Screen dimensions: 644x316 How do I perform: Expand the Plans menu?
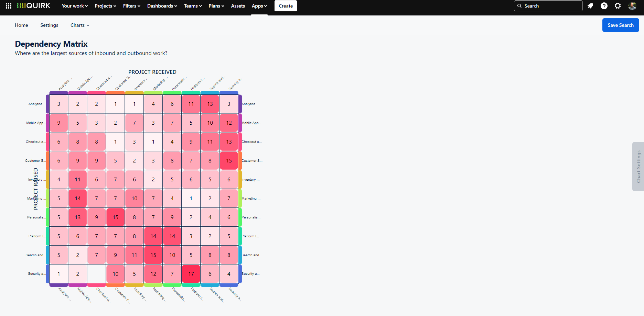click(216, 6)
